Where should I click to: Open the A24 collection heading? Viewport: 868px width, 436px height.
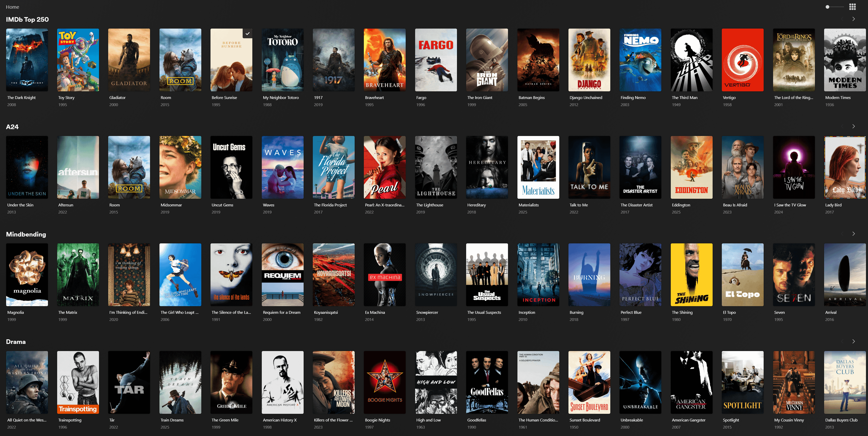[12, 127]
